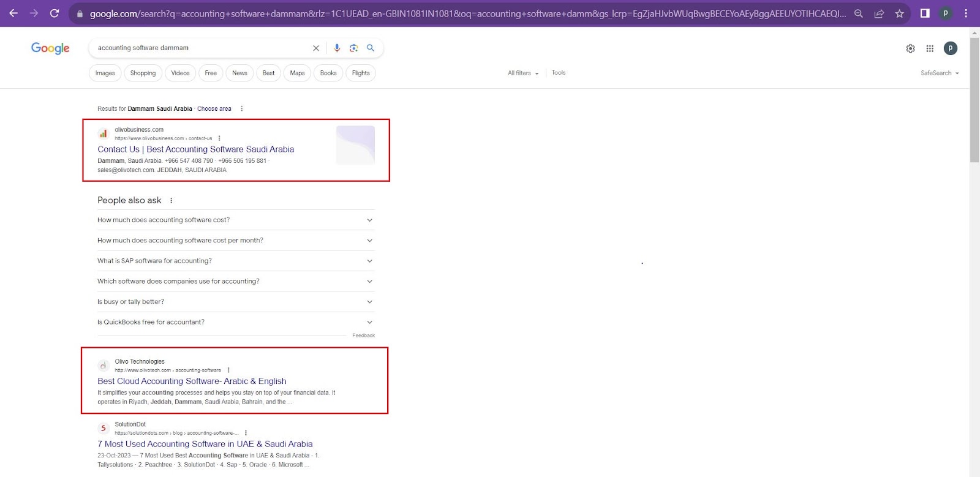The image size is (980, 477).
Task: Go to Google homepage logo
Action: point(50,48)
